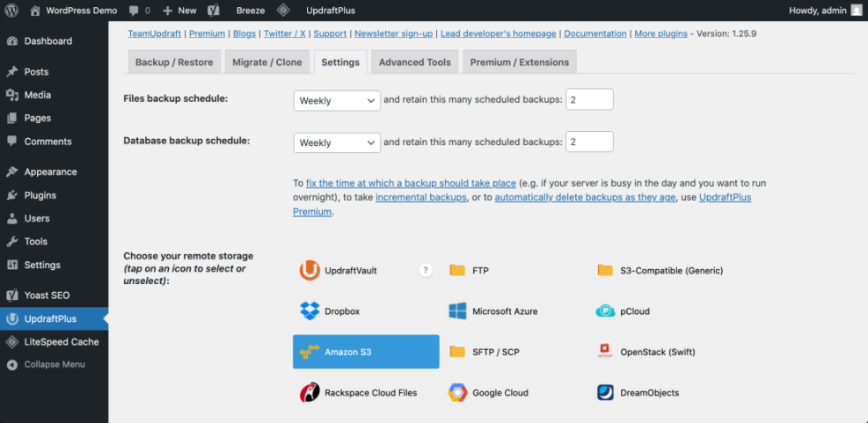
Task: Open the Support link
Action: 330,33
